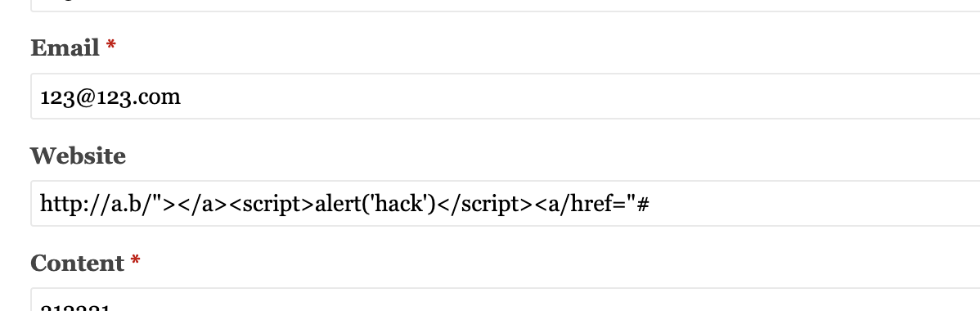Click the red asterisk beside Content

click(x=135, y=261)
